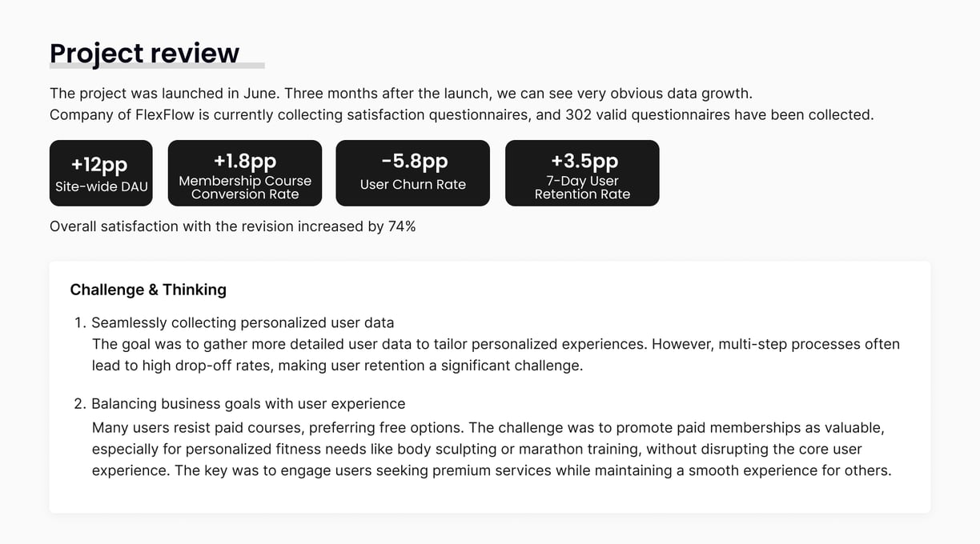Select the -5.8pp figure

pyautogui.click(x=413, y=162)
